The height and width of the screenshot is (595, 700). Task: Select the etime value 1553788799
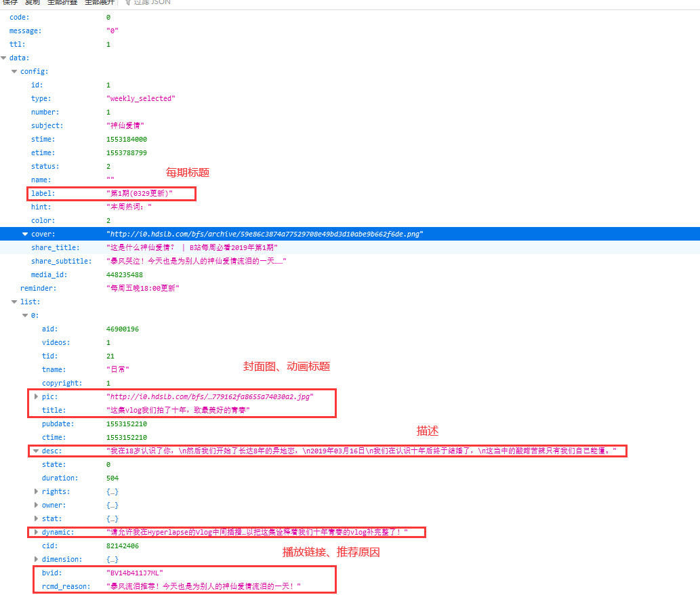(x=126, y=152)
